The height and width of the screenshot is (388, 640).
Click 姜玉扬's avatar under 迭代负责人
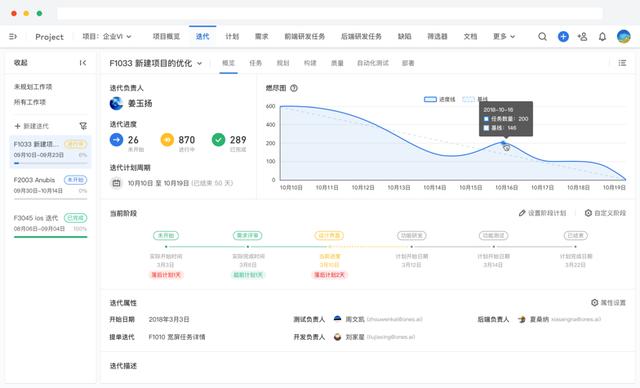pos(116,103)
